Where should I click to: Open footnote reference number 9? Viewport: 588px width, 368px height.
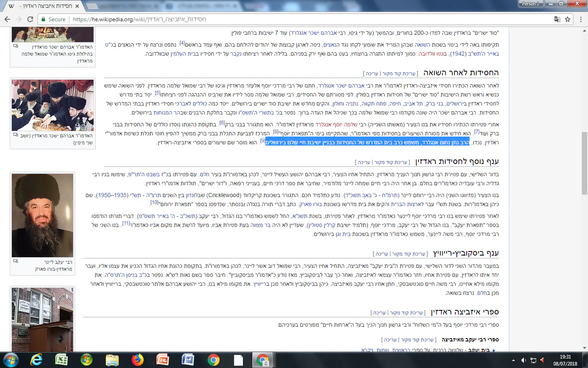263,141
